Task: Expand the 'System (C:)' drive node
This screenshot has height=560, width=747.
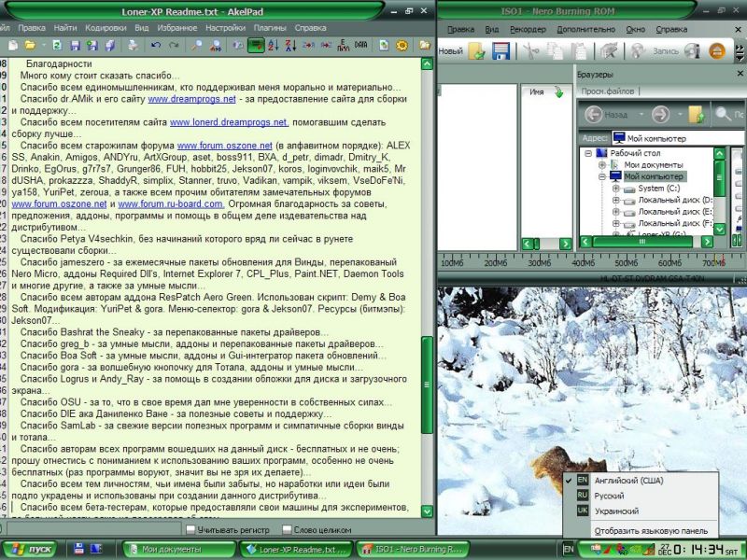Action: coord(616,189)
